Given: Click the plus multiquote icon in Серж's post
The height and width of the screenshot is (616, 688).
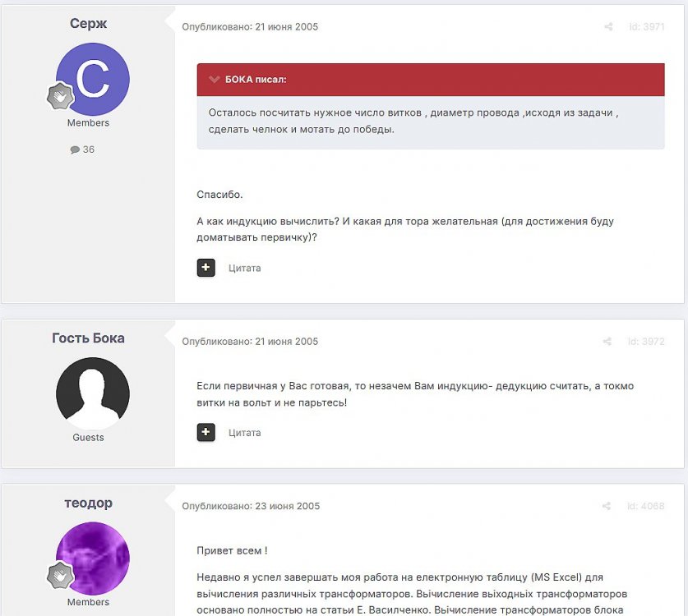Looking at the screenshot, I should [x=206, y=268].
